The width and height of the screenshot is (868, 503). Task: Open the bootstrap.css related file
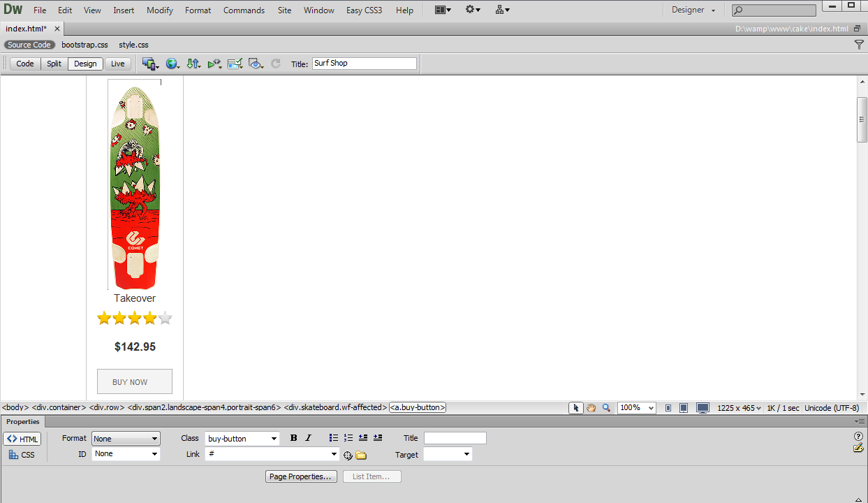coord(84,45)
